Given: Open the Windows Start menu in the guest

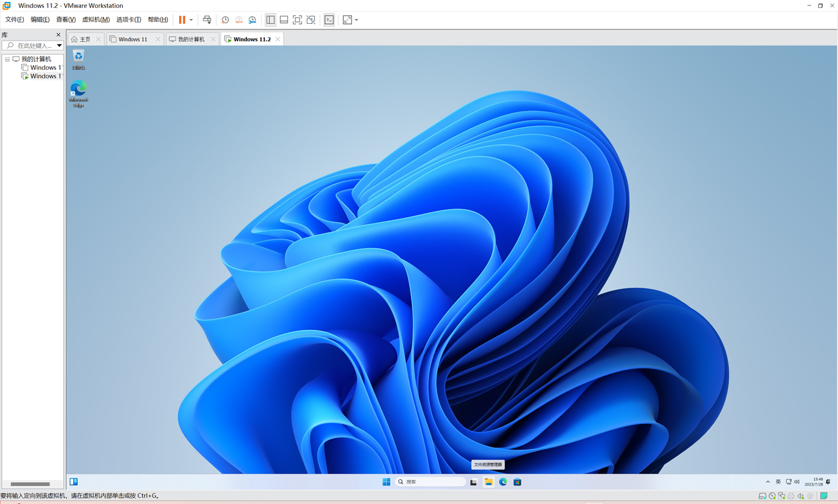Looking at the screenshot, I should pyautogui.click(x=386, y=482).
